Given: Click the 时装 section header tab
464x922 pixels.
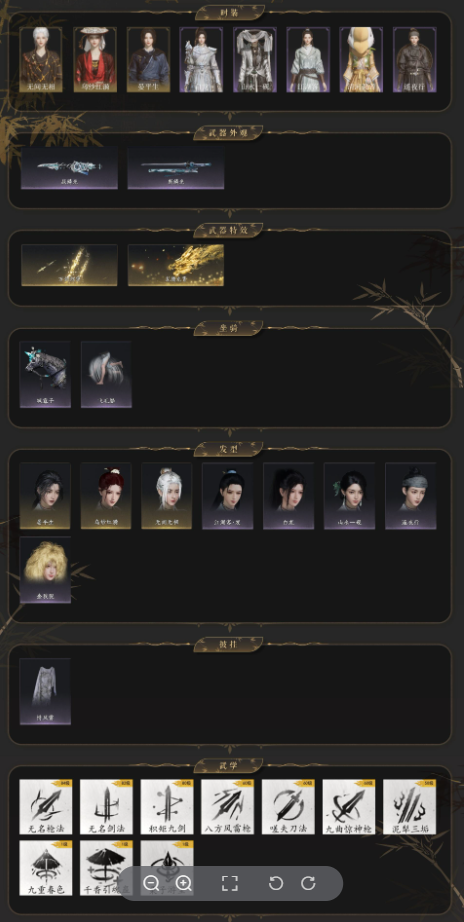Looking at the screenshot, I should tap(230, 12).
